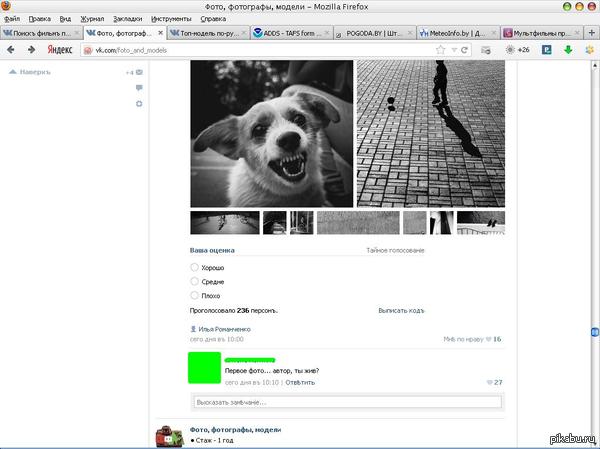Click the weather +26 toolbar icon
Screen dimensions: 600x449
pyautogui.click(x=517, y=50)
